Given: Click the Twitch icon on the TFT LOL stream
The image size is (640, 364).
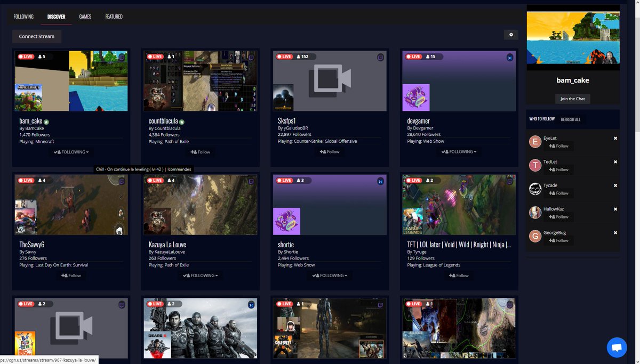Looking at the screenshot, I should (x=509, y=181).
